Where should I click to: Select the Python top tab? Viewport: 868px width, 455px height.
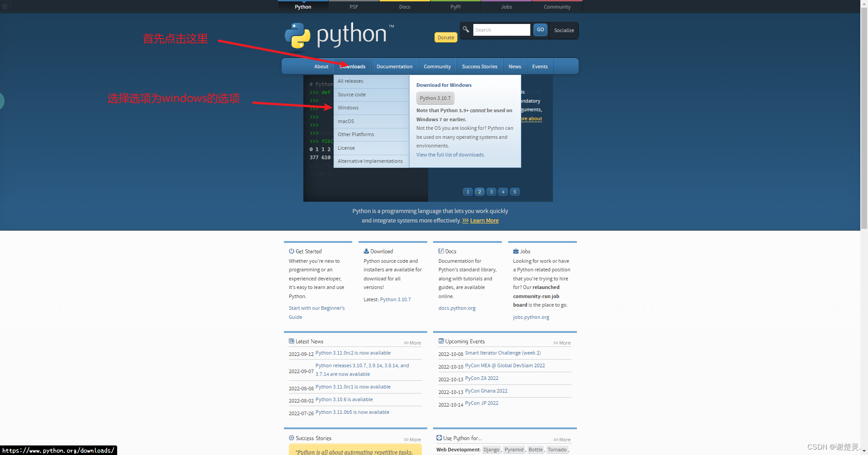tap(303, 7)
